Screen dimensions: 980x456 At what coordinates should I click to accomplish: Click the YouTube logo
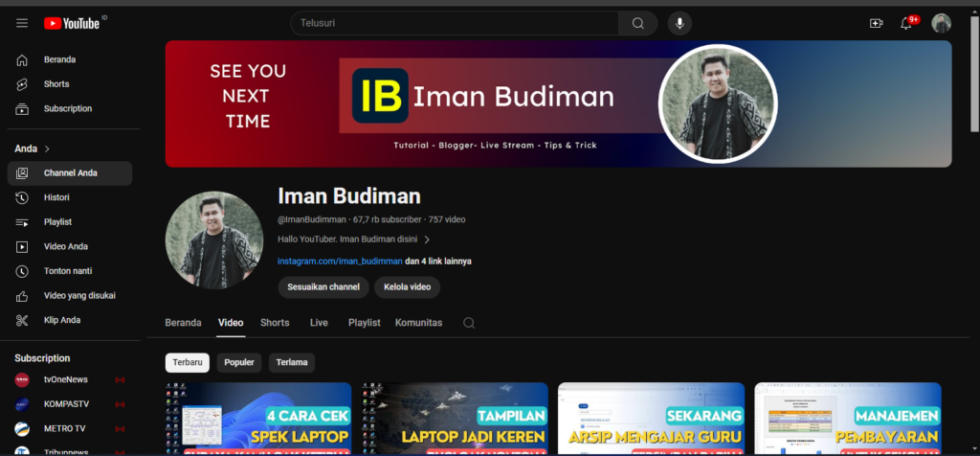pos(72,23)
